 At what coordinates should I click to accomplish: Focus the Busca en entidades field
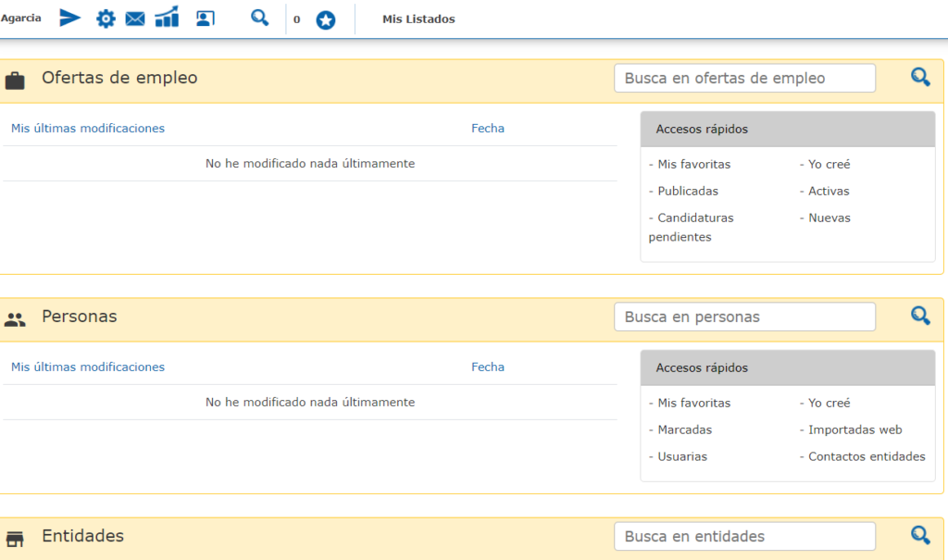[745, 537]
